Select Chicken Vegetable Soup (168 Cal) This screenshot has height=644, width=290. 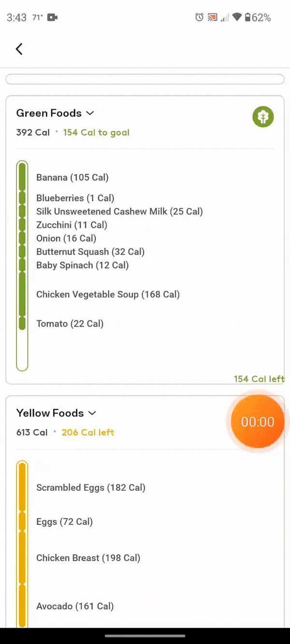[x=108, y=294]
